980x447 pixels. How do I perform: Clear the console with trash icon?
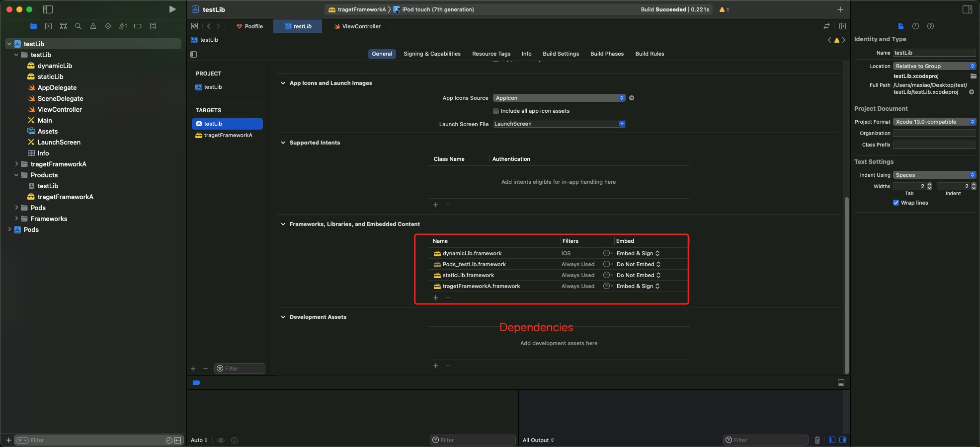pyautogui.click(x=817, y=440)
